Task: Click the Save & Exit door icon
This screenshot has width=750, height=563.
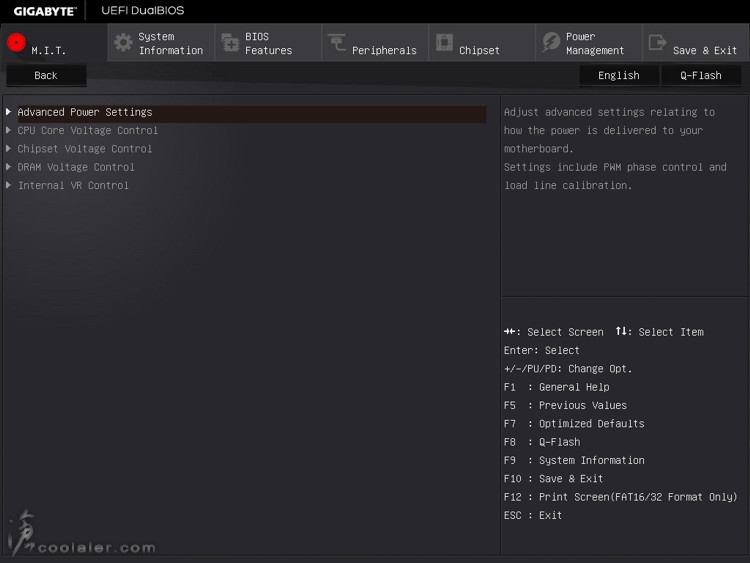Action: 657,42
